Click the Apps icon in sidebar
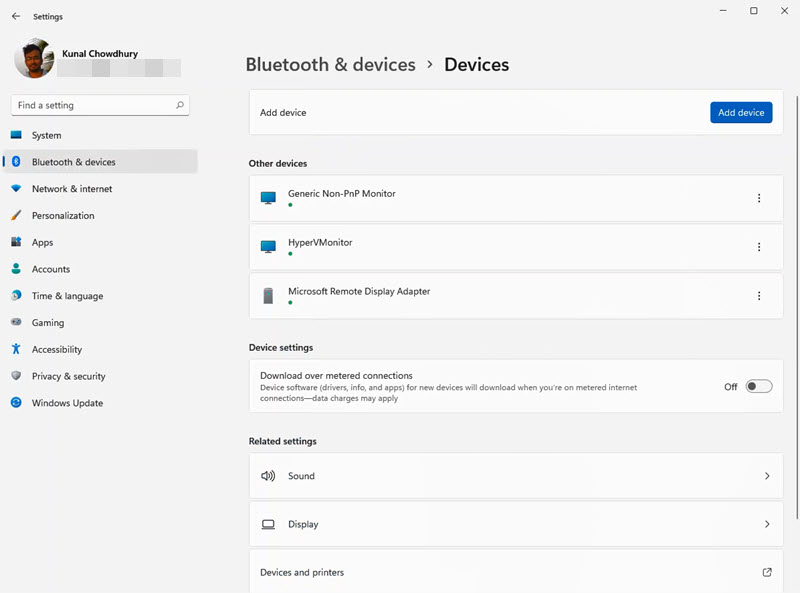 (16, 242)
